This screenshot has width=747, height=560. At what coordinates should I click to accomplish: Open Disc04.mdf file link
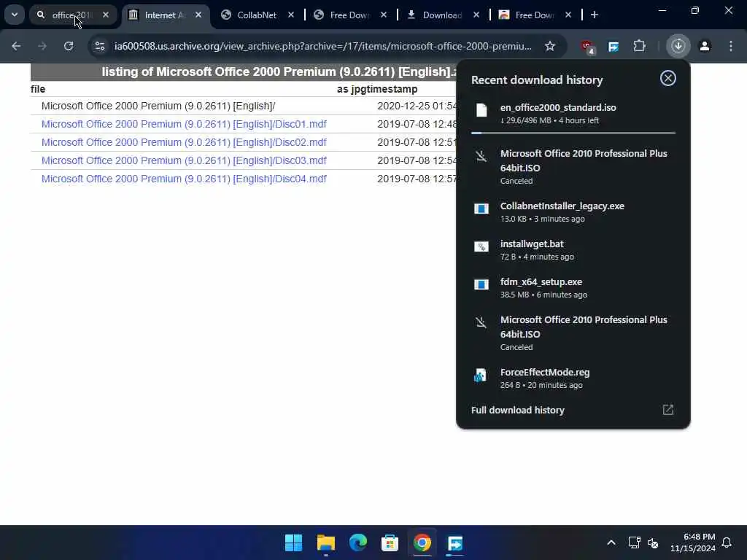tap(184, 179)
